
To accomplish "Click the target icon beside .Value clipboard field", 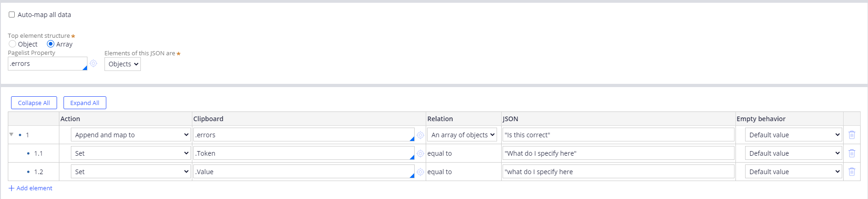I will click(x=420, y=172).
